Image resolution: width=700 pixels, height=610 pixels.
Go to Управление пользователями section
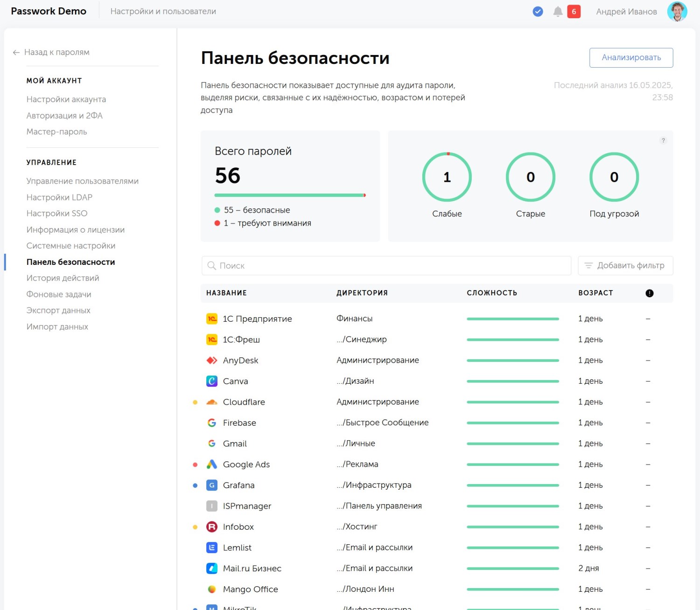click(x=82, y=181)
